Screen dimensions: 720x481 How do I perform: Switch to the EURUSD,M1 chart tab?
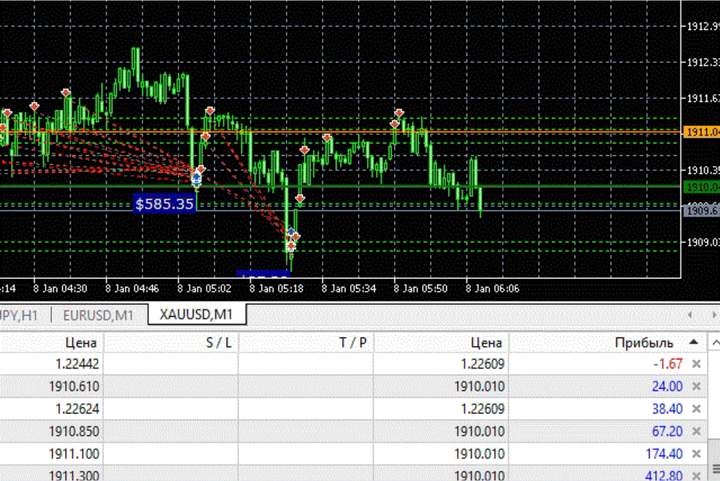[97, 314]
